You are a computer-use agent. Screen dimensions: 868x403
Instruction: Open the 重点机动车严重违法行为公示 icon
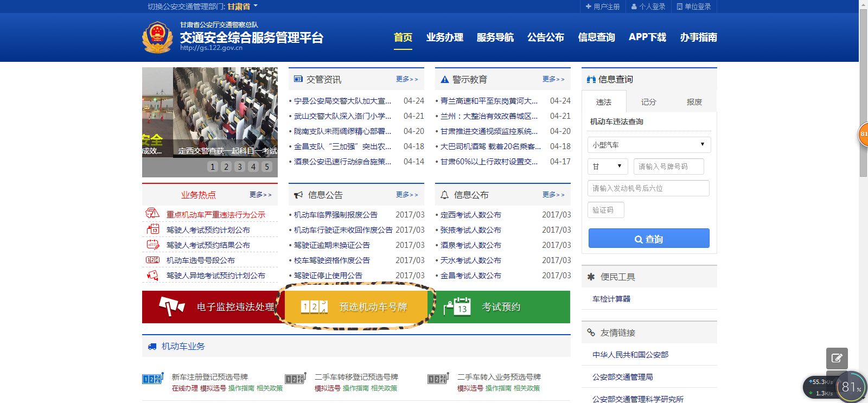click(152, 214)
